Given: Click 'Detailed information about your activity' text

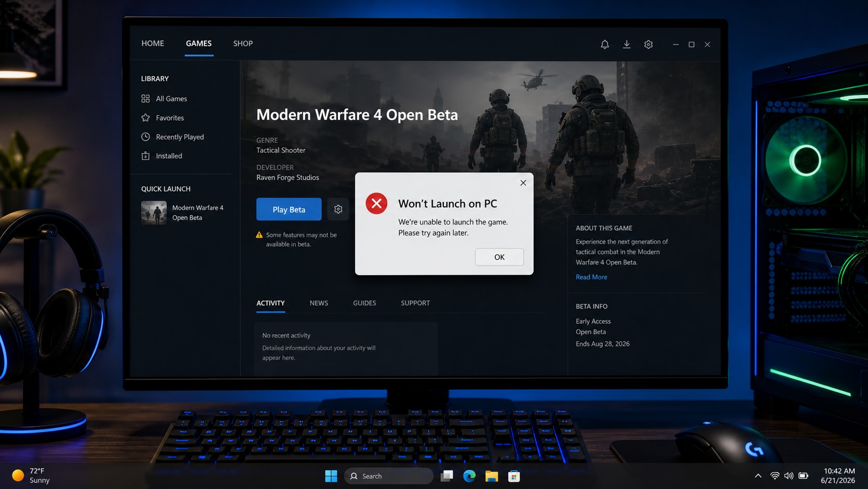Looking at the screenshot, I should point(319,353).
